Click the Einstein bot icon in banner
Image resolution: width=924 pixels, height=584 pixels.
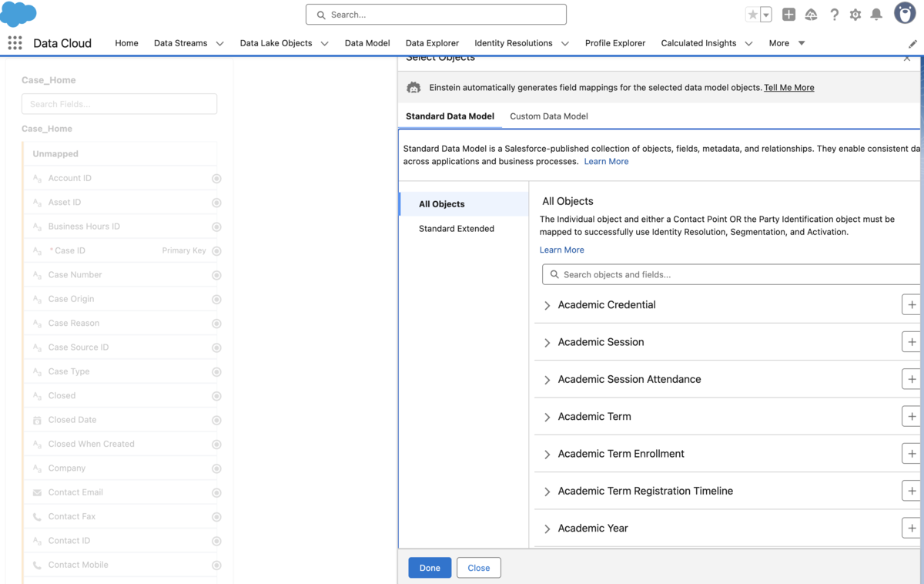(413, 88)
